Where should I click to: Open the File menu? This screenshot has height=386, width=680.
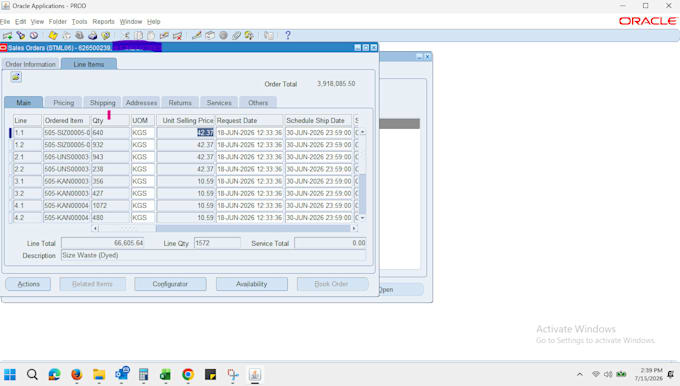click(5, 22)
